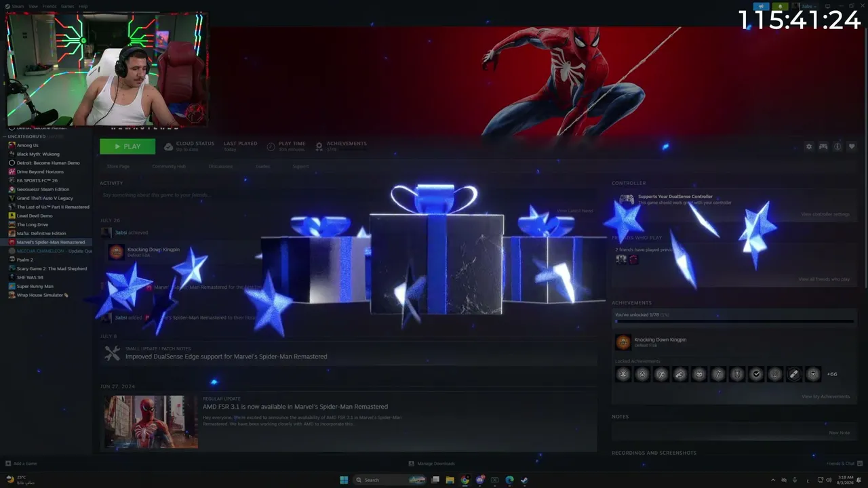Go to the Store Page link

click(118, 167)
